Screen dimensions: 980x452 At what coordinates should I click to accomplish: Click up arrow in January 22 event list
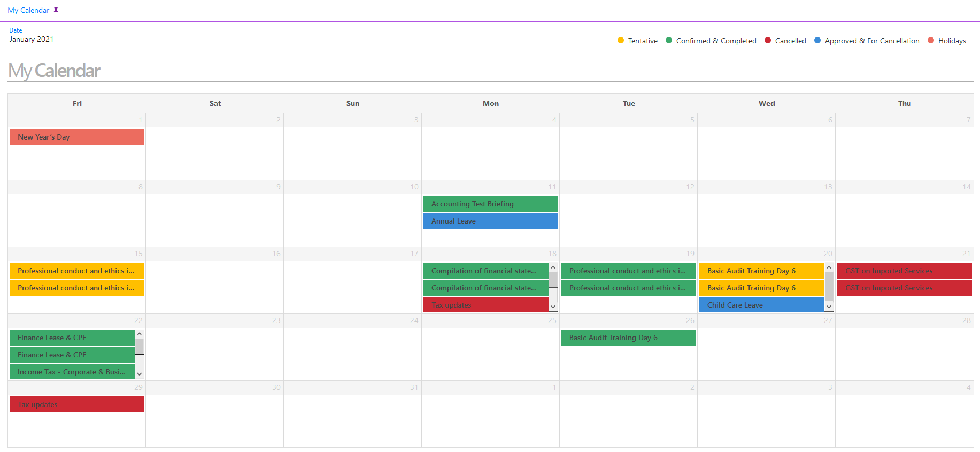139,334
